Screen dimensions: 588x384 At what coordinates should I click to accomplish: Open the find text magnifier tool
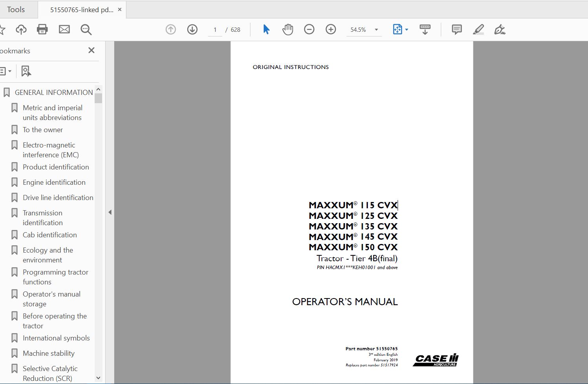pyautogui.click(x=86, y=29)
